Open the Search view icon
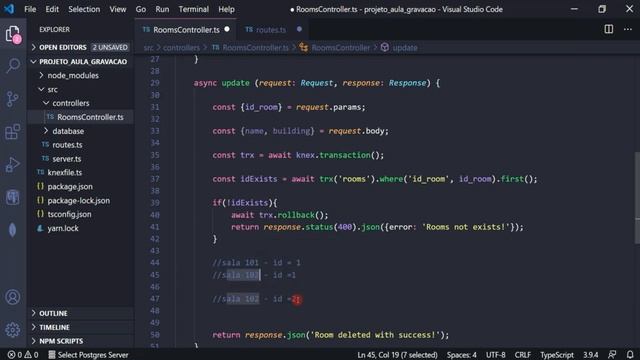The height and width of the screenshot is (360, 640). coord(13,66)
